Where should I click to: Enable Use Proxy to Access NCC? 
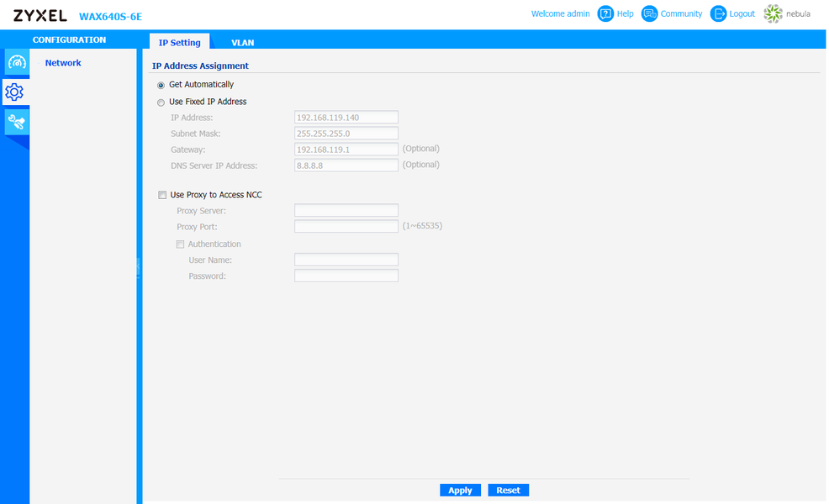[x=162, y=195]
